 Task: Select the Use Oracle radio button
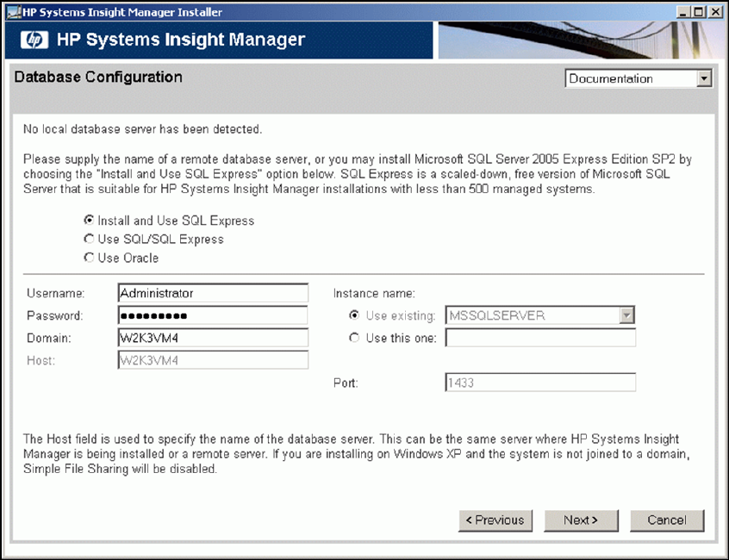click(x=88, y=258)
